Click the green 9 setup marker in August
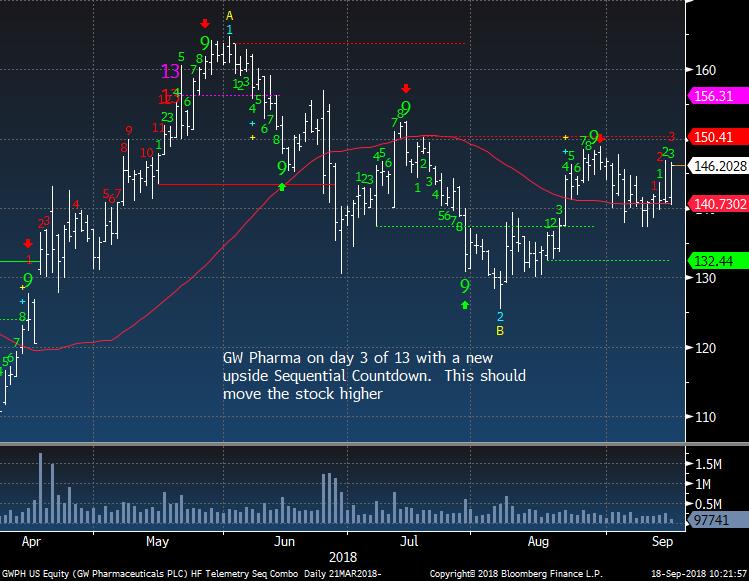749x581 pixels. coord(593,136)
